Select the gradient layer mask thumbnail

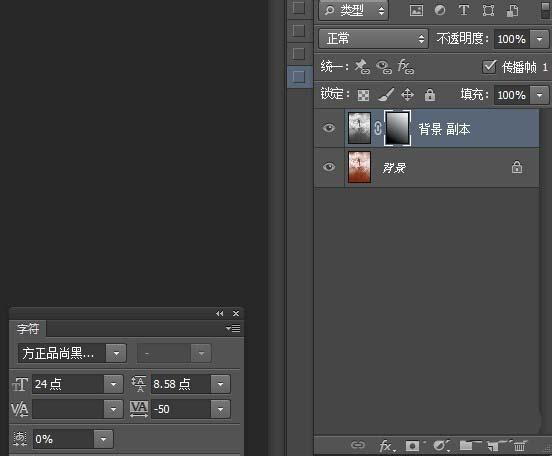point(397,128)
